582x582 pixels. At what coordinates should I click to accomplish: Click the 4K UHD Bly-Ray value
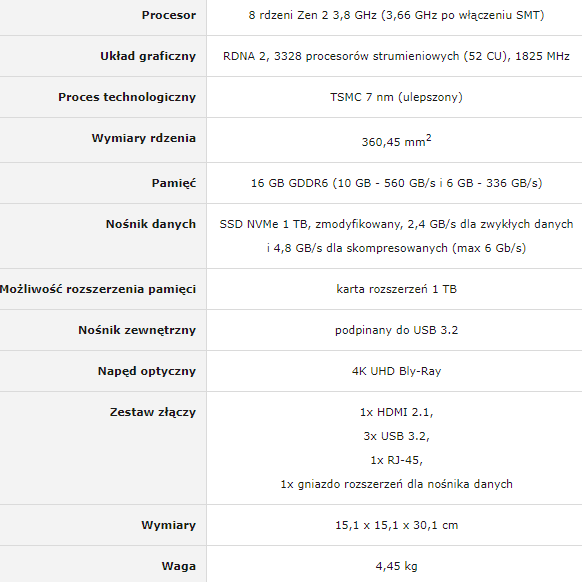click(396, 371)
